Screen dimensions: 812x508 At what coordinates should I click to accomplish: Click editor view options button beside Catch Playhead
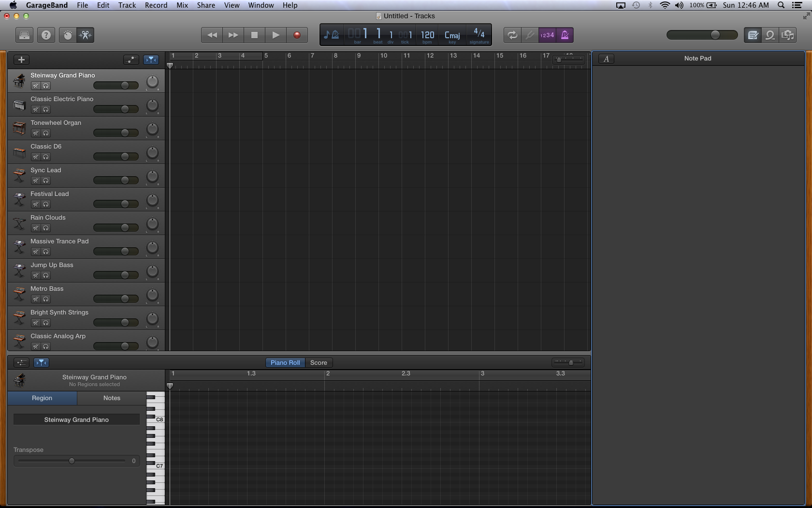(21, 362)
